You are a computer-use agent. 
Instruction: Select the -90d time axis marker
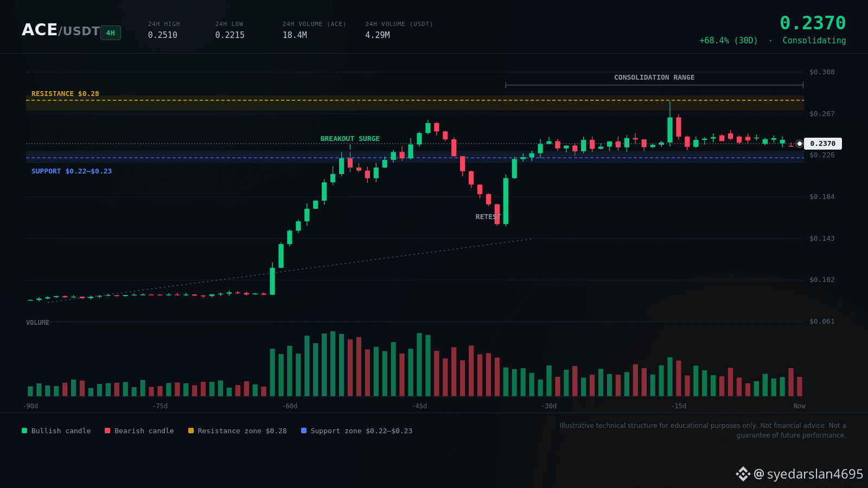coord(30,406)
